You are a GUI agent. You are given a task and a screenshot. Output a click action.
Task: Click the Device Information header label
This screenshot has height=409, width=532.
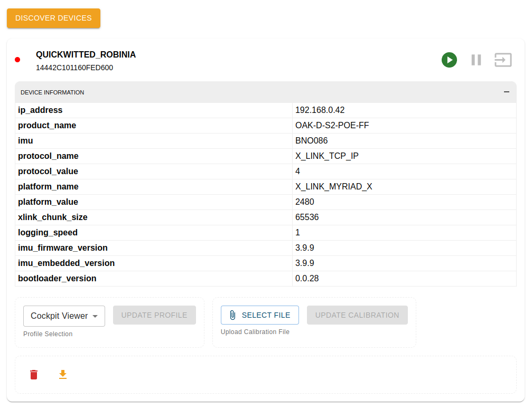52,92
